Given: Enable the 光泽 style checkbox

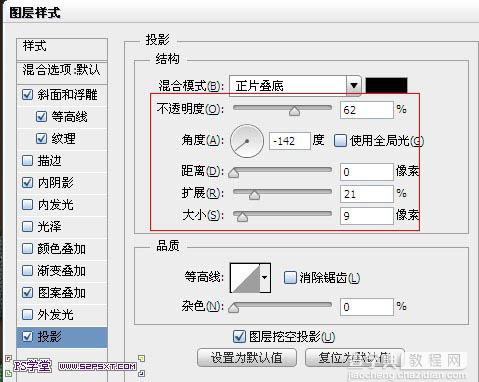Looking at the screenshot, I should tap(27, 227).
